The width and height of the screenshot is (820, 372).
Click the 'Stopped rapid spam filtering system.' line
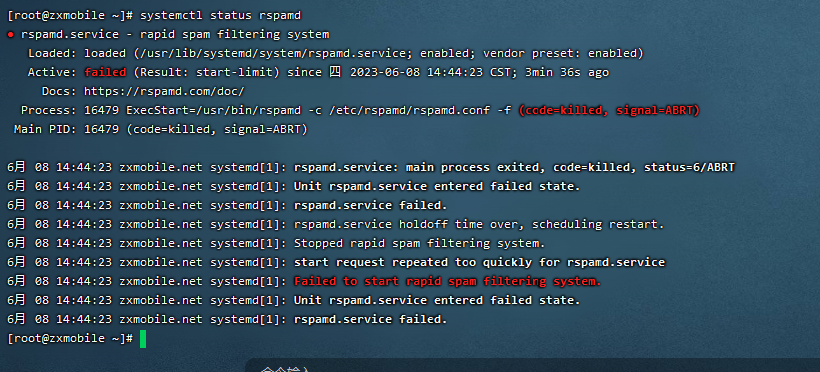pos(419,243)
